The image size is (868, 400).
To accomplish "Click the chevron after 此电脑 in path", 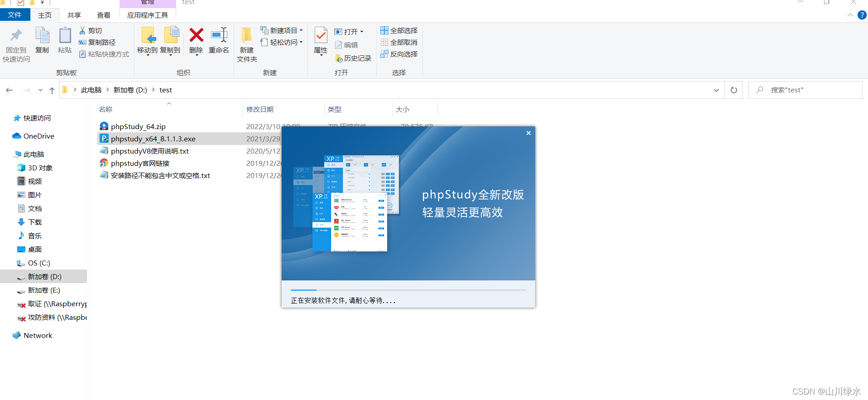I will pos(108,90).
